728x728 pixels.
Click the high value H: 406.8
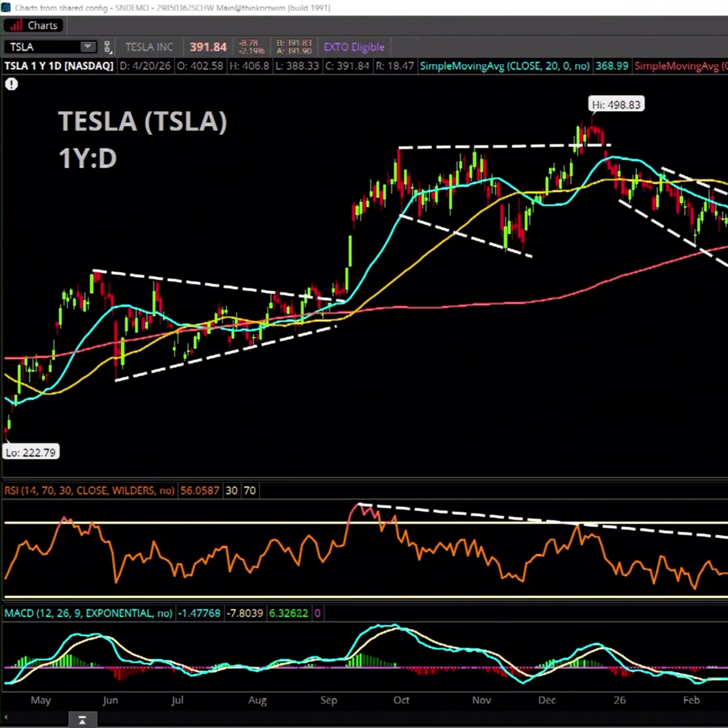249,66
